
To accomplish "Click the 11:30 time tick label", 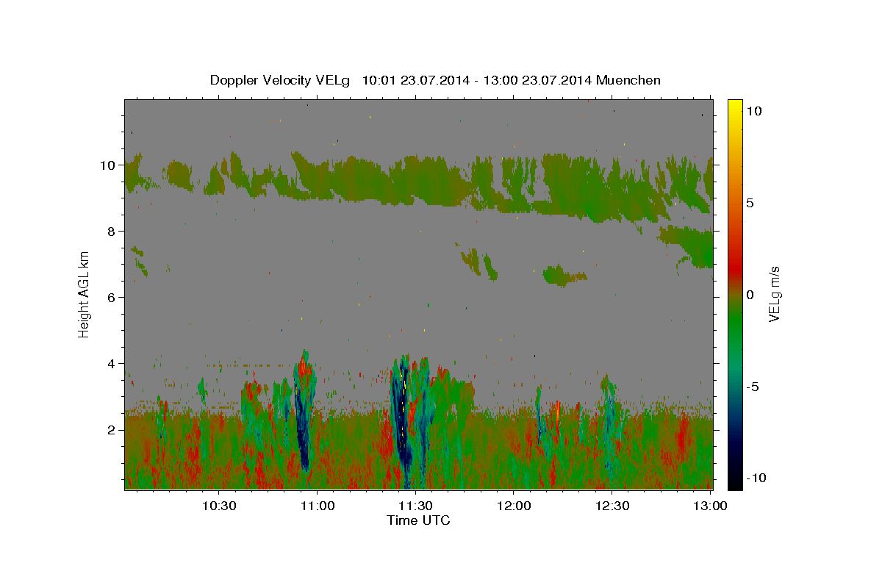I will [415, 506].
